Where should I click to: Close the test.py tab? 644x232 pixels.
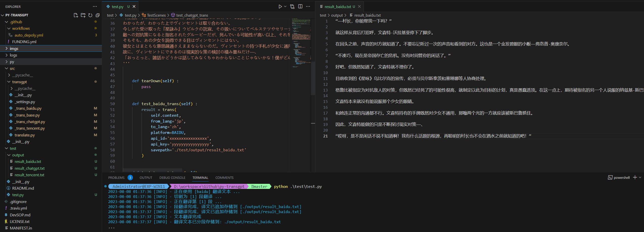pos(134,7)
